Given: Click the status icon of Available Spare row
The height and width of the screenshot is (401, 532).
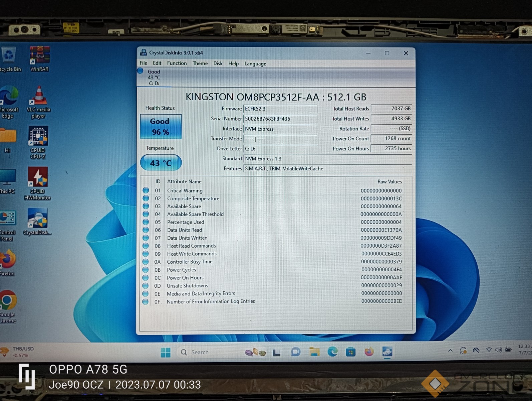Looking at the screenshot, I should pyautogui.click(x=146, y=206).
